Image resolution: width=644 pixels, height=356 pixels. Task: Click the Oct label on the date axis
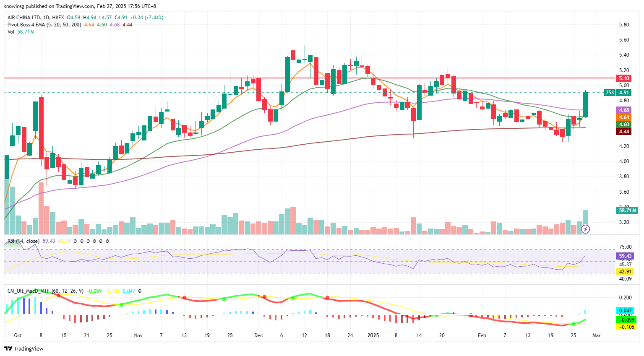click(18, 335)
